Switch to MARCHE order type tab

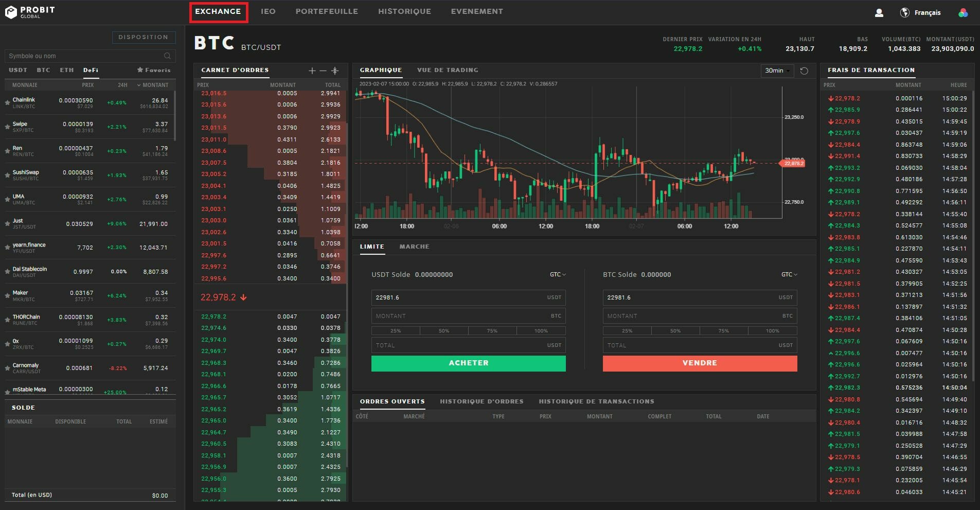tap(414, 247)
